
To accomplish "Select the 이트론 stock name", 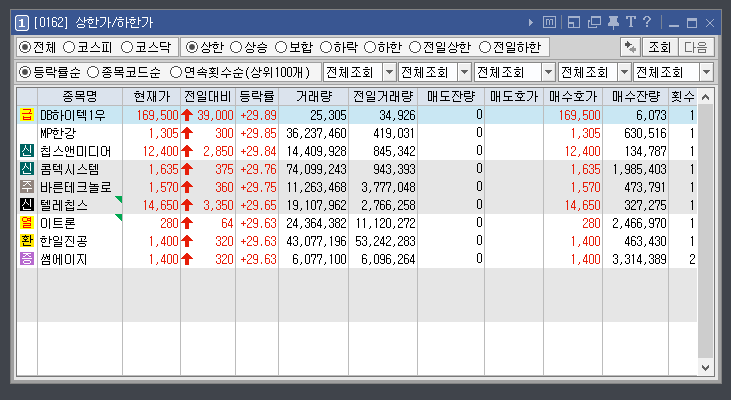I will click(58, 223).
